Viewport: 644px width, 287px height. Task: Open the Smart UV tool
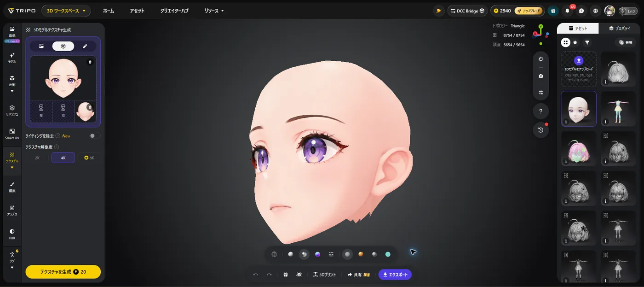pos(12,134)
